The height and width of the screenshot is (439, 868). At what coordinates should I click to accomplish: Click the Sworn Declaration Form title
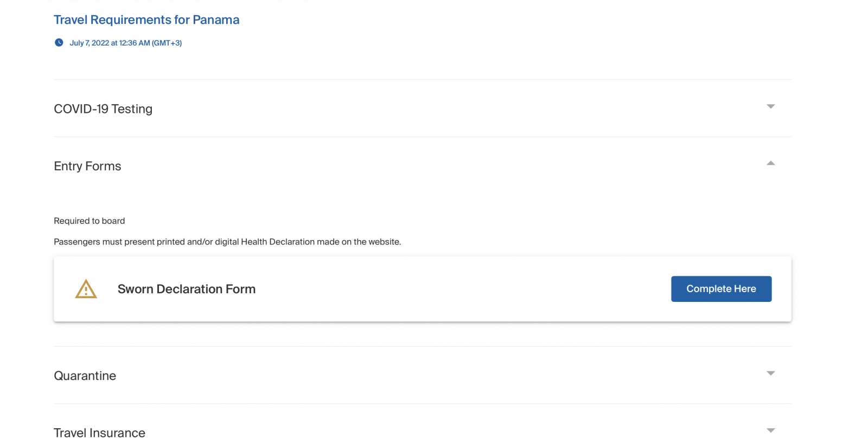point(186,289)
